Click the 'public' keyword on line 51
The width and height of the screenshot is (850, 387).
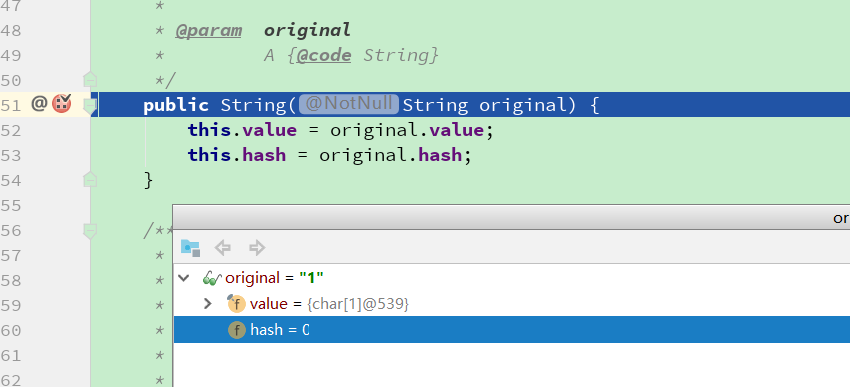176,105
